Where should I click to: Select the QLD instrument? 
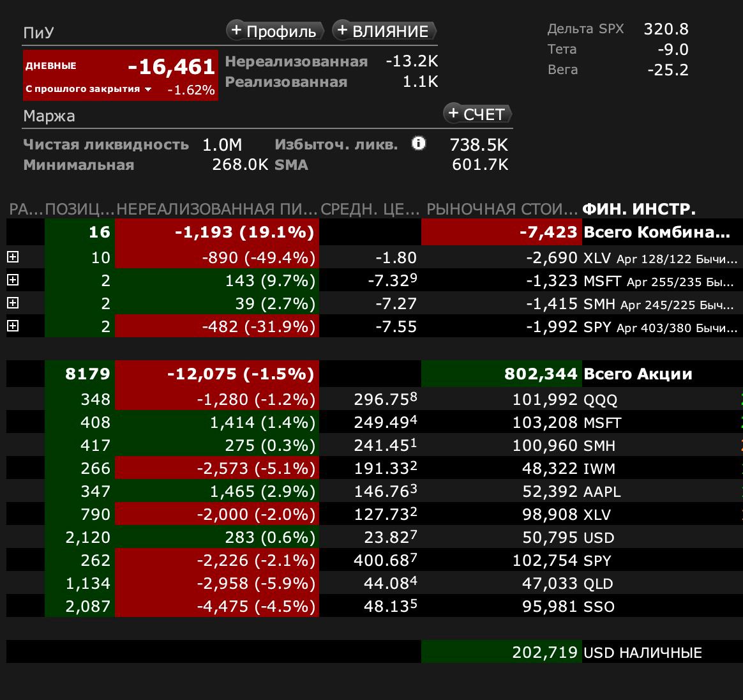point(598,583)
